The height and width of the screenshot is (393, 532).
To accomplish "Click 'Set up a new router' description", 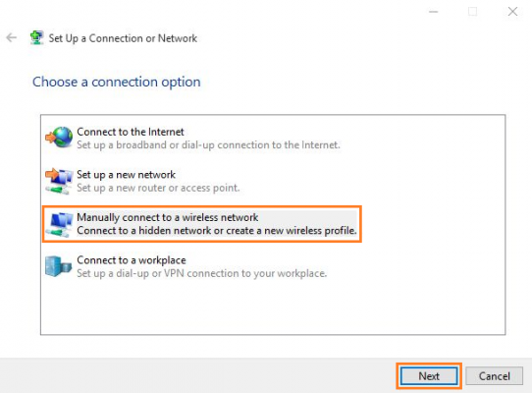I will (x=158, y=188).
